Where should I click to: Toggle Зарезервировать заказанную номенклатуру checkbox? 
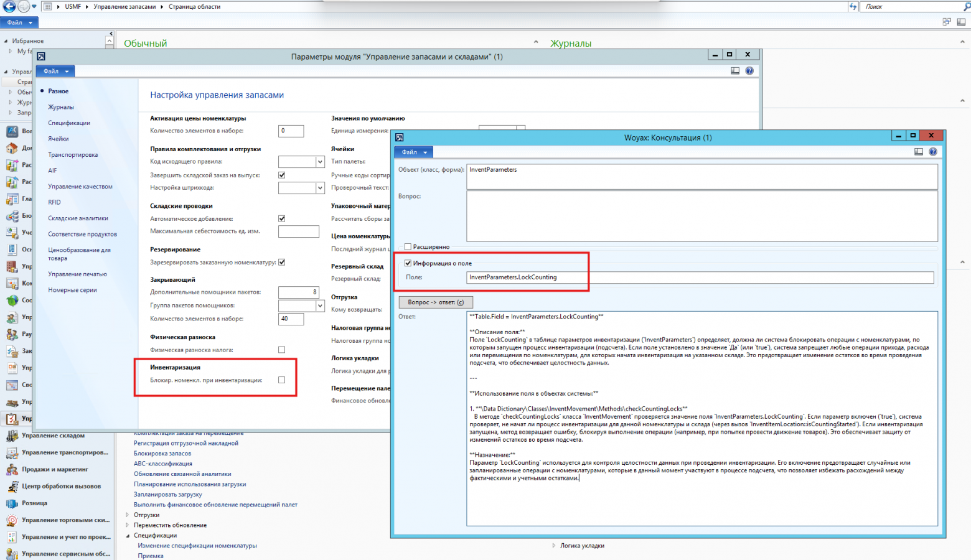282,262
